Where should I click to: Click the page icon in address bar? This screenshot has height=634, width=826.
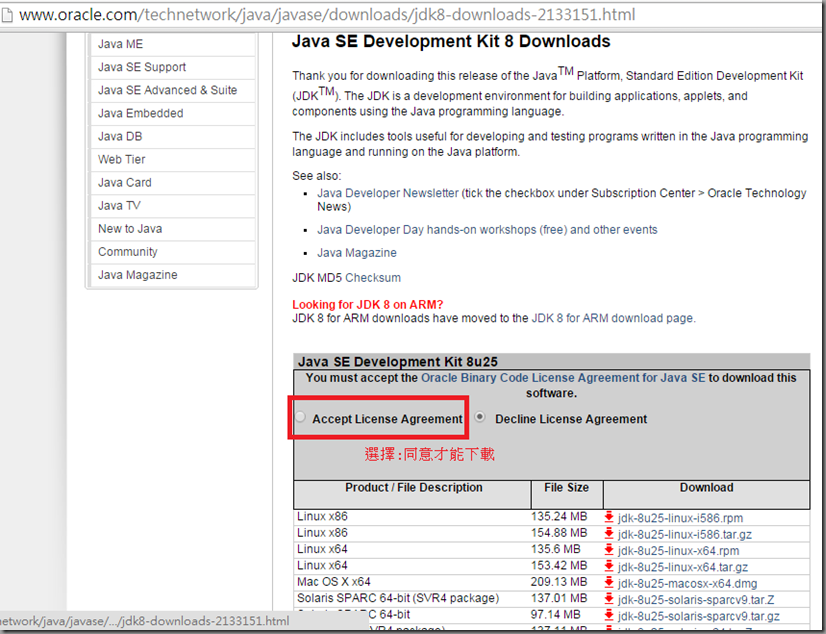click(x=7, y=15)
